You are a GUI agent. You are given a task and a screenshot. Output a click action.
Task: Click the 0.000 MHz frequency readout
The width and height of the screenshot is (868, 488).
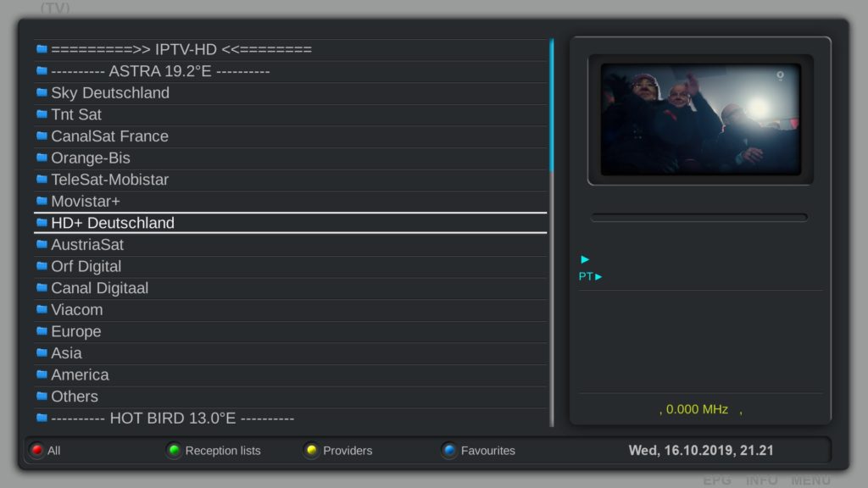tap(697, 409)
